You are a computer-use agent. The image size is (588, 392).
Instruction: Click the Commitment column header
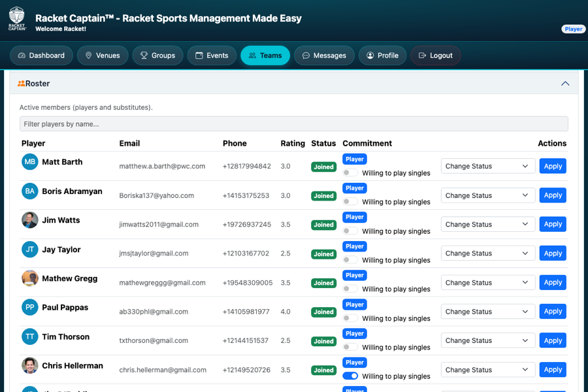(x=367, y=143)
